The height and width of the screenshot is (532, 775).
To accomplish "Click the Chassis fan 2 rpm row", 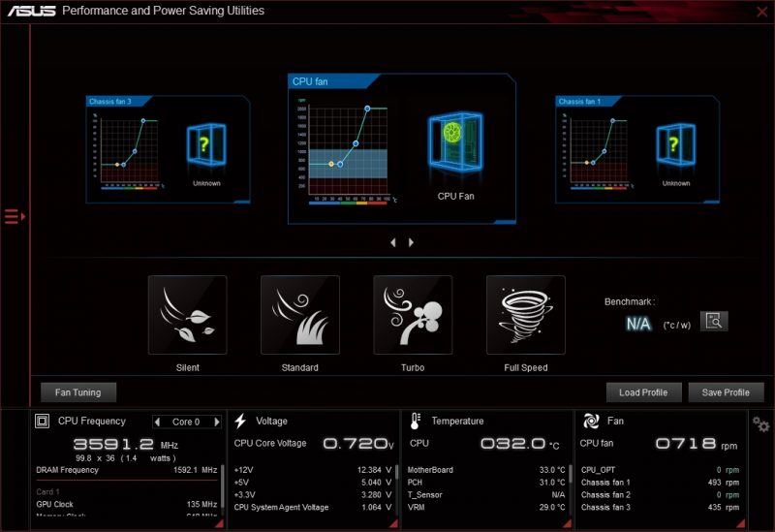I will pyautogui.click(x=660, y=494).
